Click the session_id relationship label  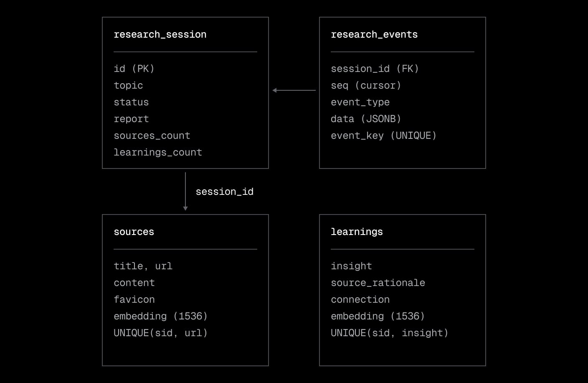pyautogui.click(x=224, y=192)
